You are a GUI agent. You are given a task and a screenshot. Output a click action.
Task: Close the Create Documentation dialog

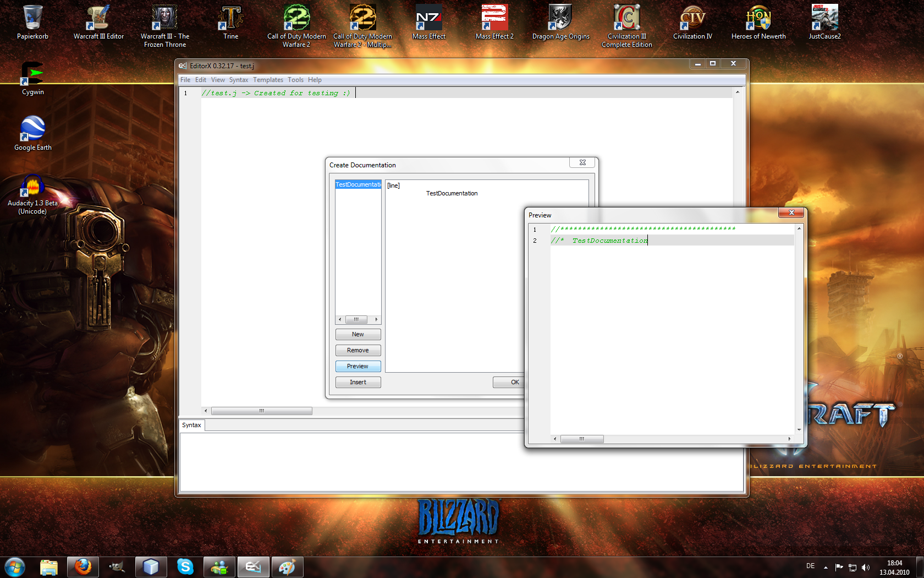point(582,162)
